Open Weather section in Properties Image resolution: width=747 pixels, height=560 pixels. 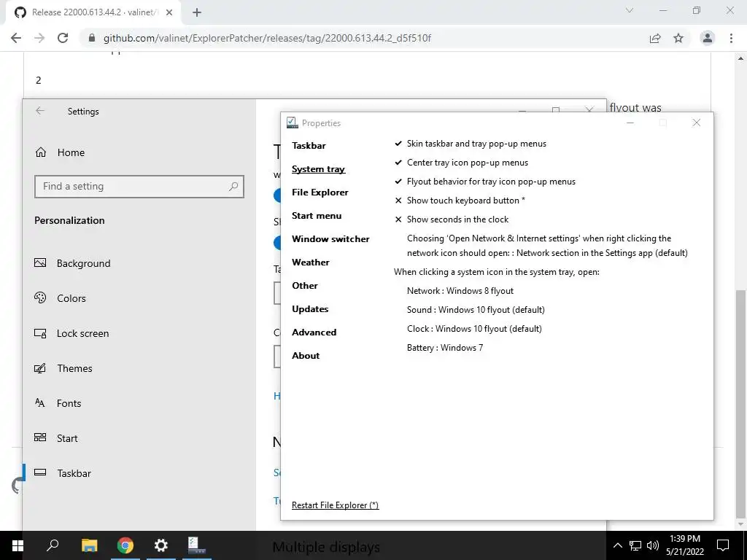coord(311,262)
